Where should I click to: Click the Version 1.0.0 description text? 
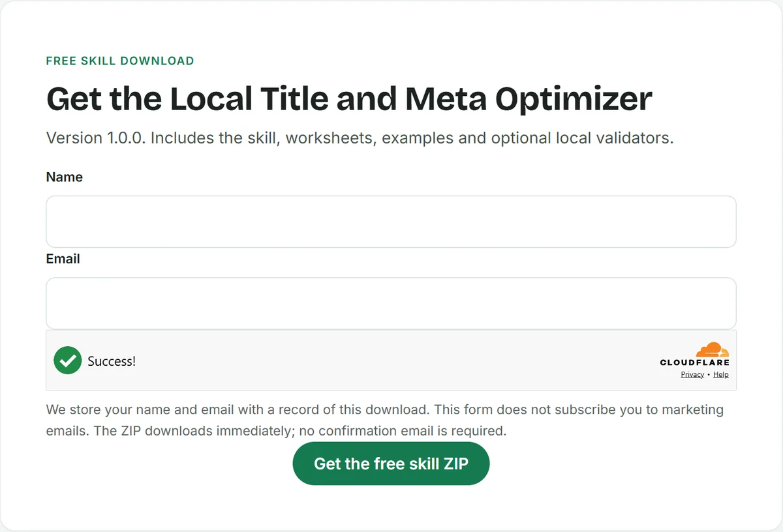pos(360,138)
